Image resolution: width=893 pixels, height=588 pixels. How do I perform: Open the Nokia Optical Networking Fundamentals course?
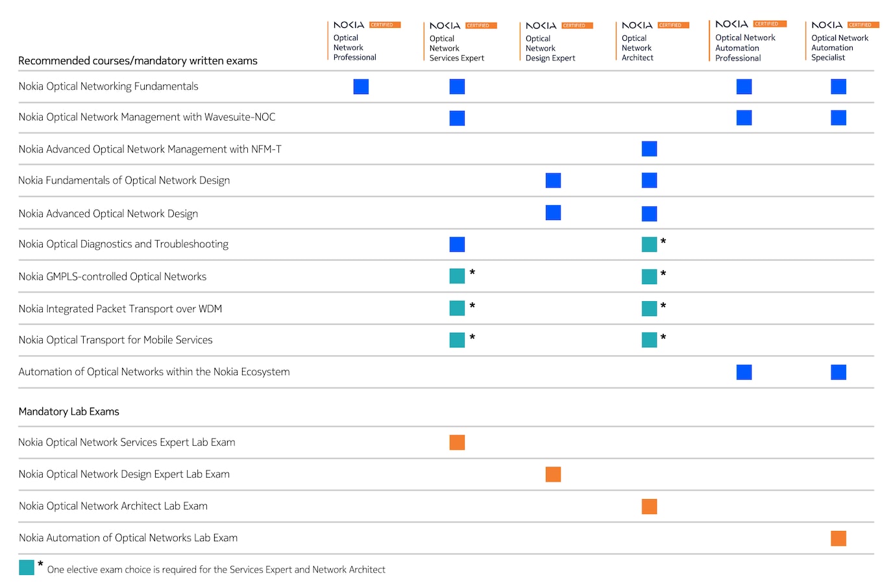(x=108, y=86)
